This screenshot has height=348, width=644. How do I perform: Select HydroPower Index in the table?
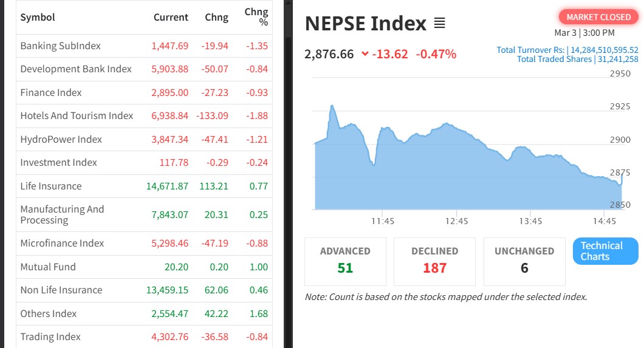coord(61,139)
